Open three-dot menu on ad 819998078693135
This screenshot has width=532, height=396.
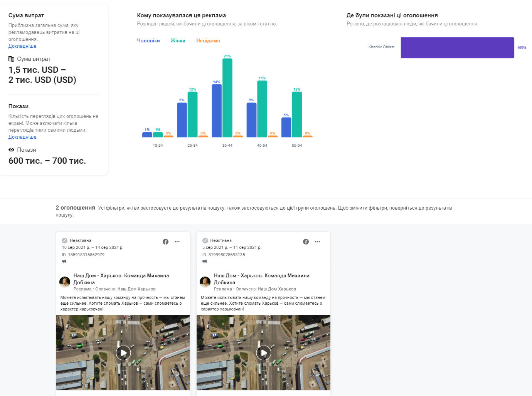pos(317,242)
